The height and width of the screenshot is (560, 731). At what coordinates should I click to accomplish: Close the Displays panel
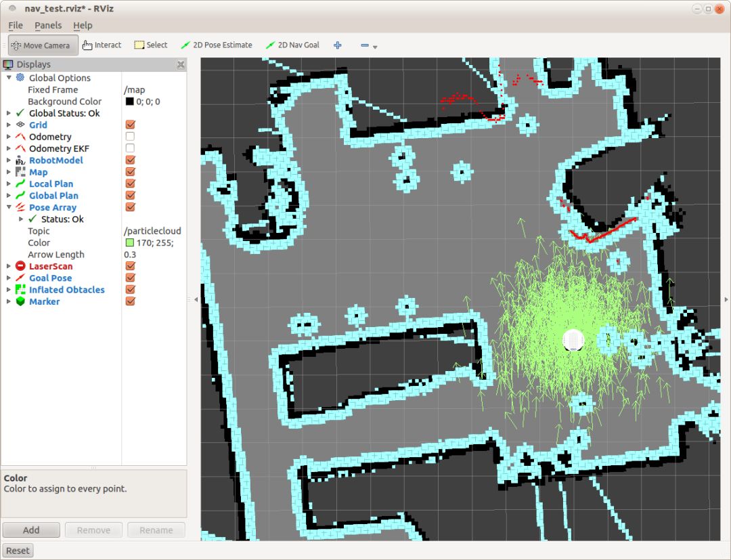click(x=181, y=64)
